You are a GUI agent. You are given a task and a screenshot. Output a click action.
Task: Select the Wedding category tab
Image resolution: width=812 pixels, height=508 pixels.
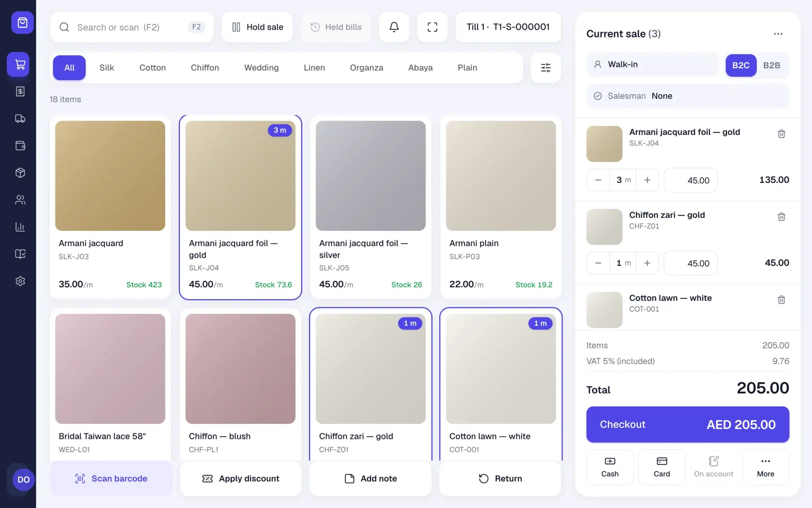[x=261, y=67]
